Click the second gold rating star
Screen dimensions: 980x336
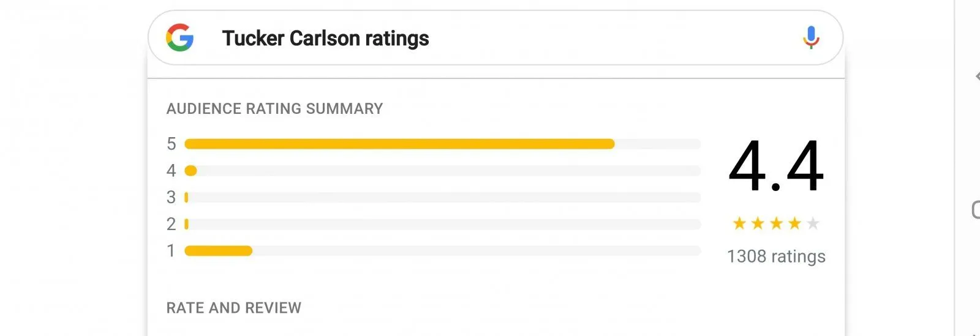758,223
